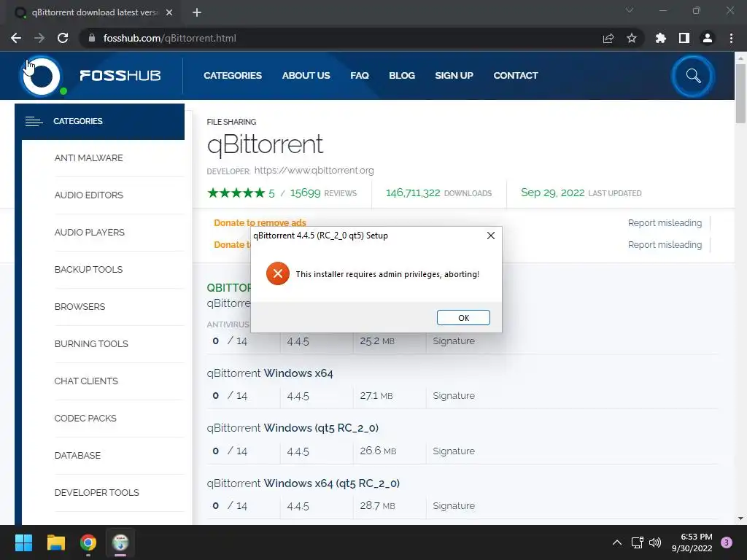Open Signature for 27.1 MB download
The height and width of the screenshot is (560, 747).
pyautogui.click(x=454, y=396)
